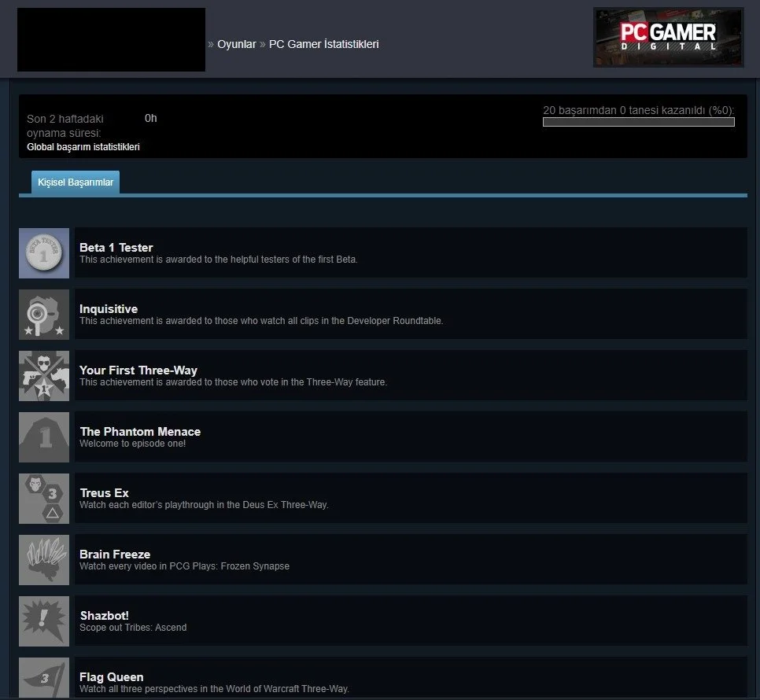Click the Flag Queen achievement flag icon
The width and height of the screenshot is (760, 700).
point(44,678)
